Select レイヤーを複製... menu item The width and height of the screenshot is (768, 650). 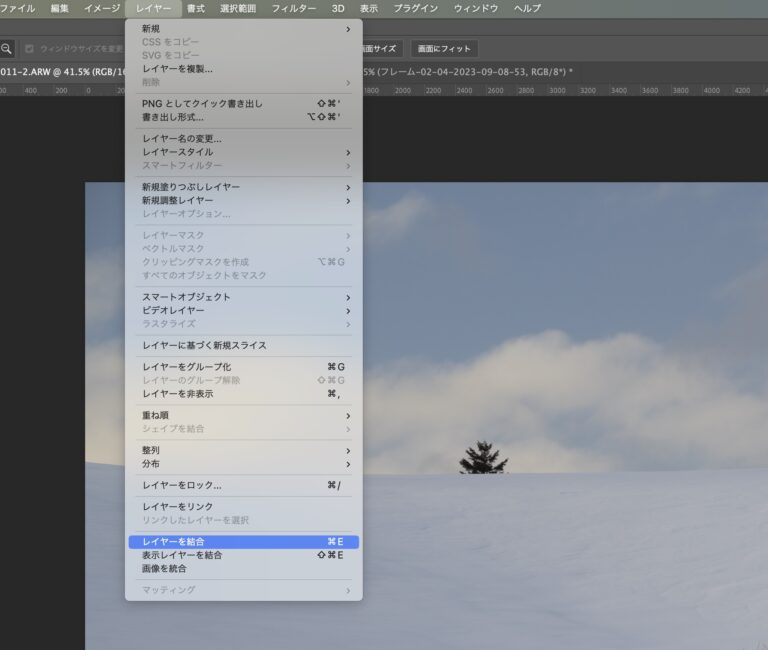pos(177,68)
